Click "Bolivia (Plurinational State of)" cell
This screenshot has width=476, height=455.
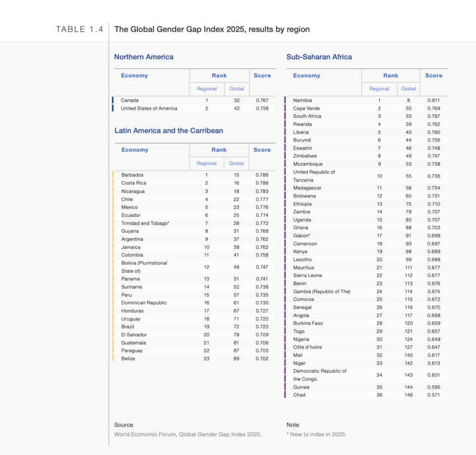144,267
